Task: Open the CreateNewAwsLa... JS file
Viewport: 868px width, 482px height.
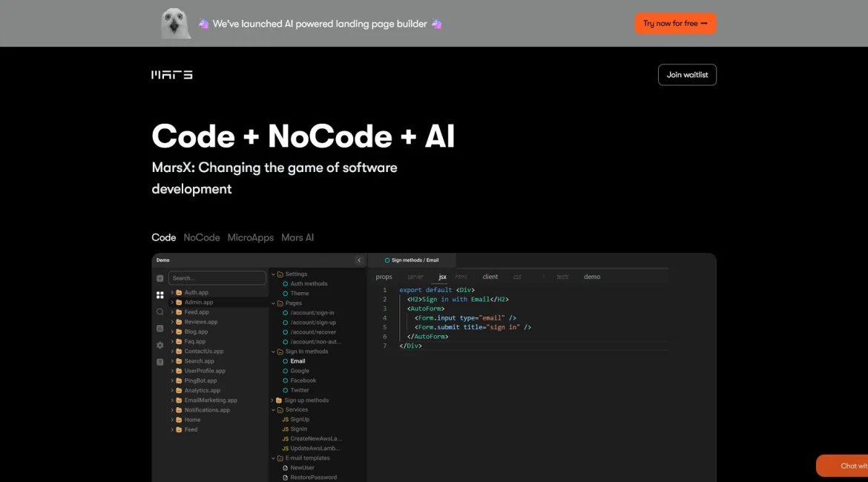Action: [x=312, y=438]
